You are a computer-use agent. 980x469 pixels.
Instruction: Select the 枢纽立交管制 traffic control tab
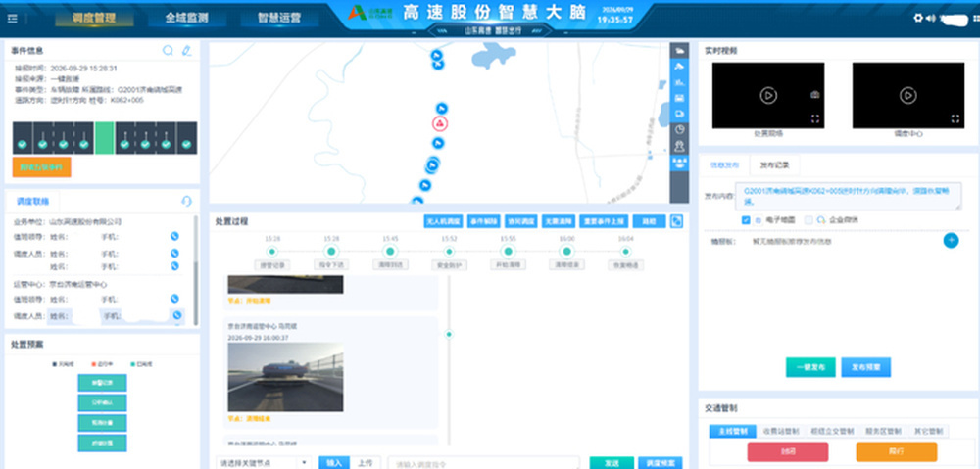coord(831,432)
